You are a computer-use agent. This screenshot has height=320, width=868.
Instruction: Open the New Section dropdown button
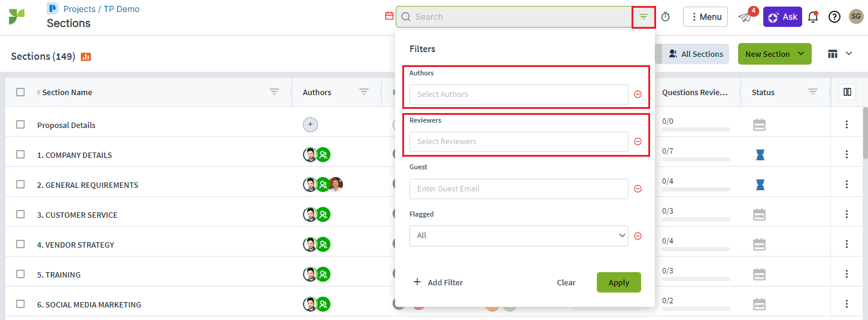(775, 54)
